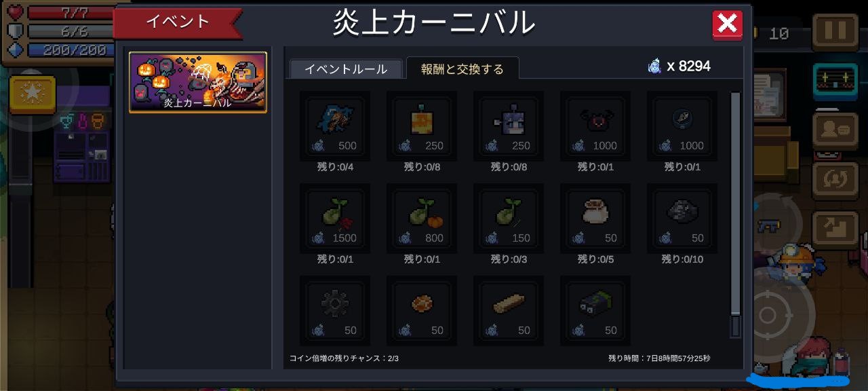This screenshot has width=868, height=391.
Task: Pick the coal ore reward item
Action: coord(682,218)
